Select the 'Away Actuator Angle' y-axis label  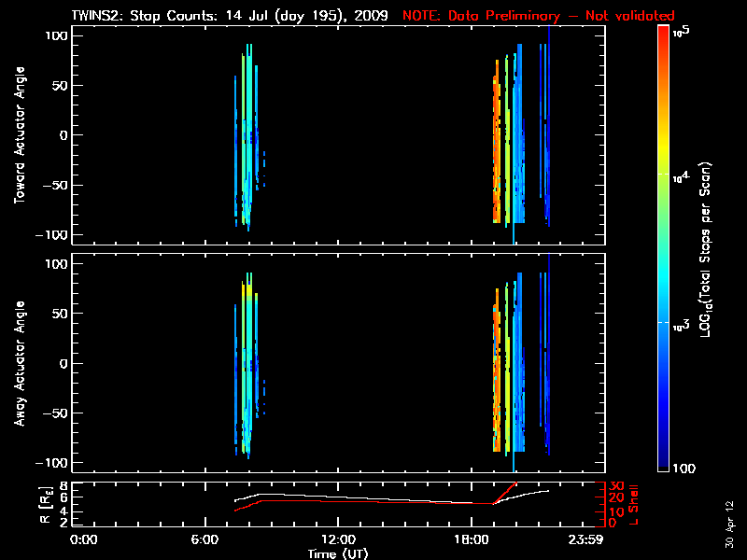point(19,364)
